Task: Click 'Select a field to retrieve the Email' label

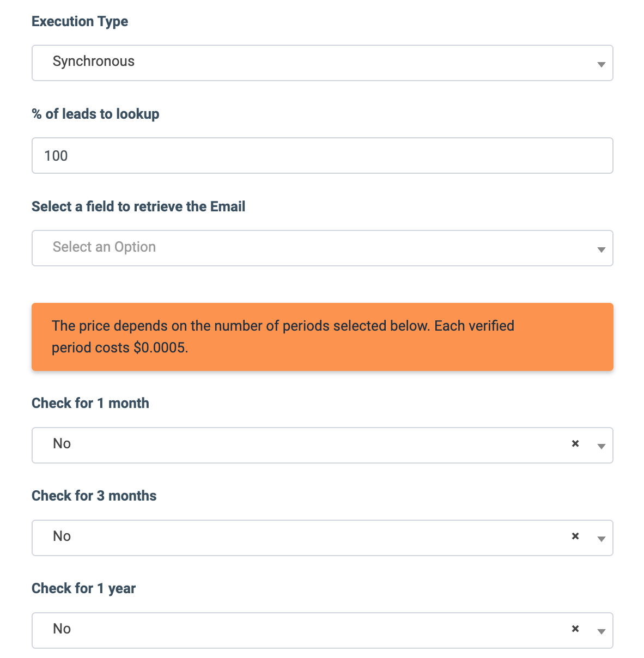Action: coord(138,206)
